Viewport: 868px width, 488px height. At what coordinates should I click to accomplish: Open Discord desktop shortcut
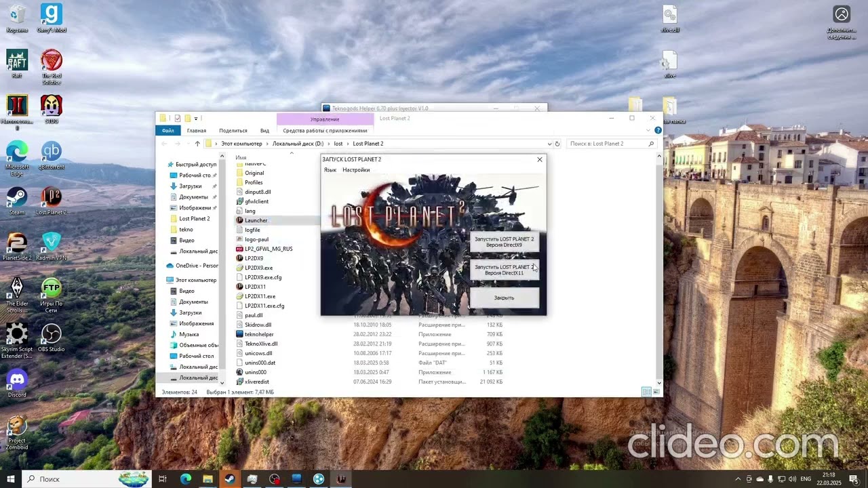tap(17, 383)
